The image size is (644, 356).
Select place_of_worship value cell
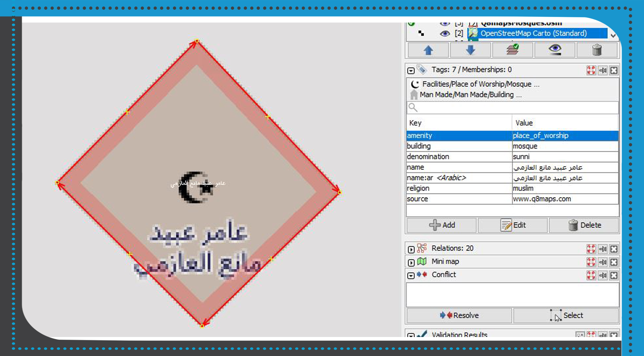coord(565,136)
